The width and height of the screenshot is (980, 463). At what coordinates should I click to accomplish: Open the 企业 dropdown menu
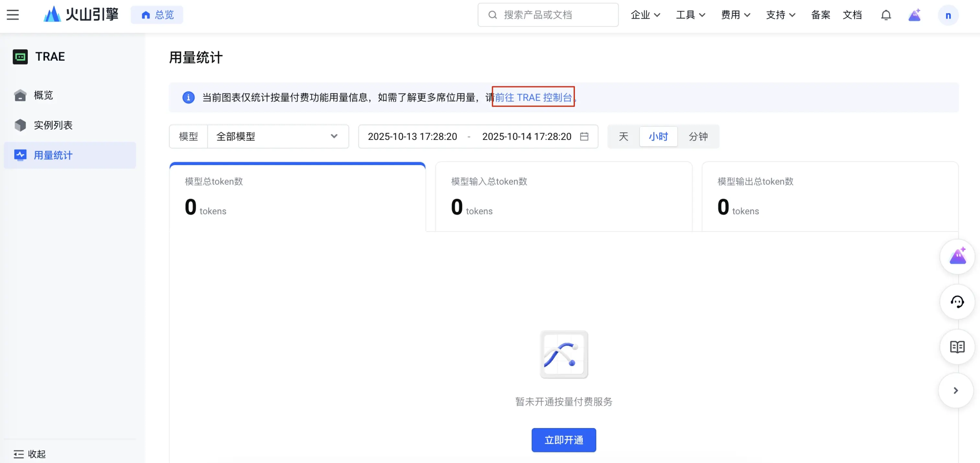(645, 15)
